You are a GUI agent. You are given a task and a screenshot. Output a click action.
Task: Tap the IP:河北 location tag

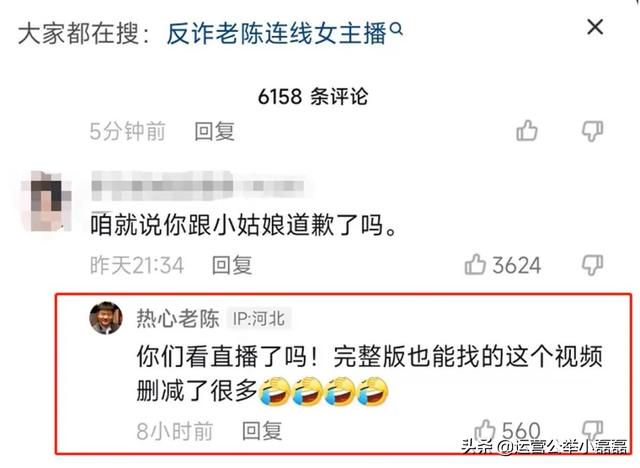click(x=259, y=318)
